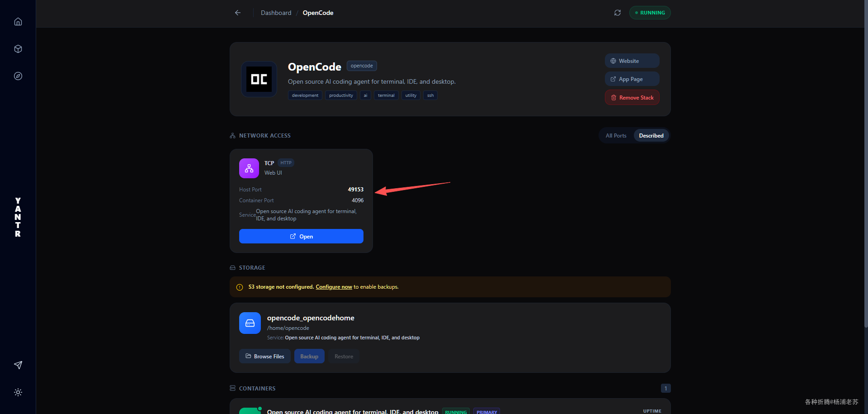Click the containers count badge
Image resolution: width=868 pixels, height=414 pixels.
[x=665, y=388]
